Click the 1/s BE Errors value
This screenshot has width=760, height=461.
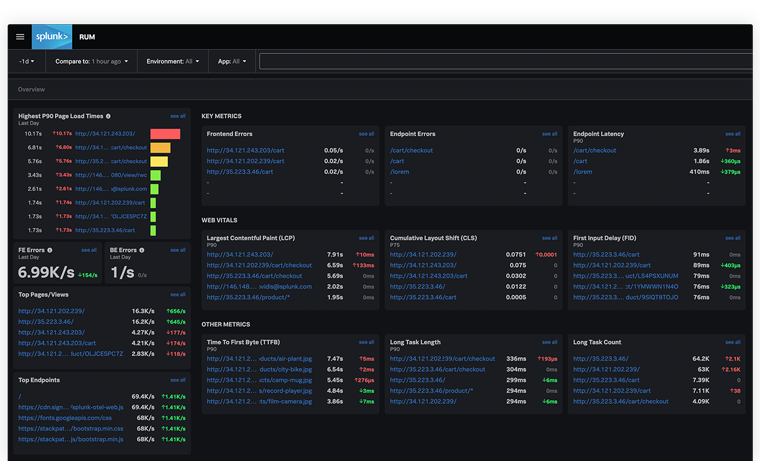tap(122, 273)
